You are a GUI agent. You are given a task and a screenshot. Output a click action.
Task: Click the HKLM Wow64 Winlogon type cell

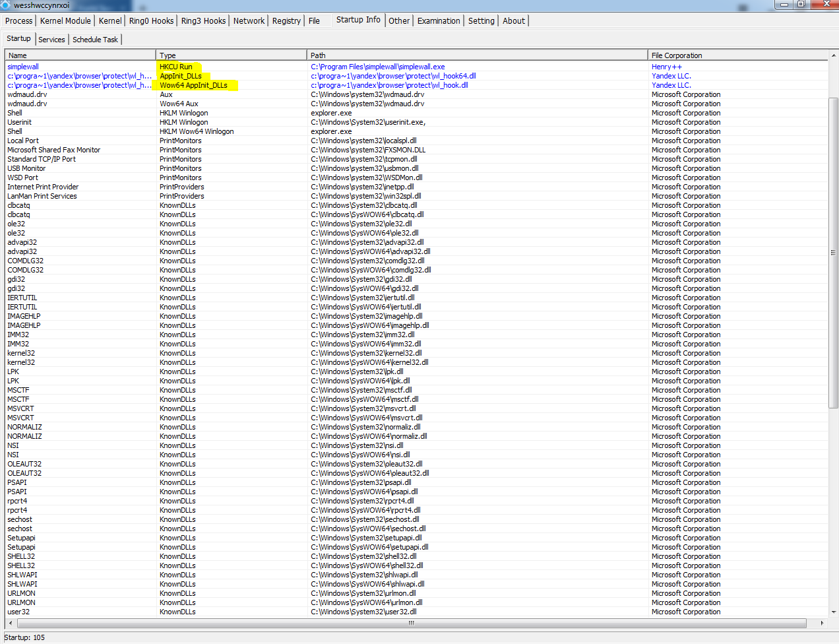coord(197,131)
